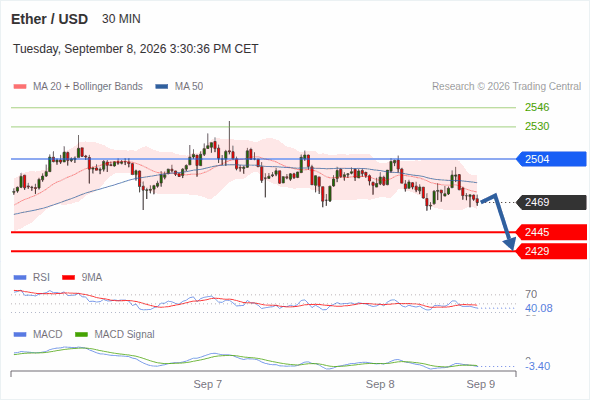The height and width of the screenshot is (400, 590).
Task: Click the red 2429 support price tag
Action: 551,251
